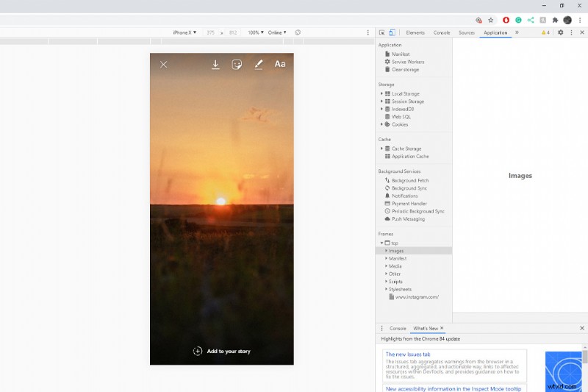Click the Grammarly extension icon
Image resolution: width=588 pixels, height=392 pixels.
click(x=518, y=21)
